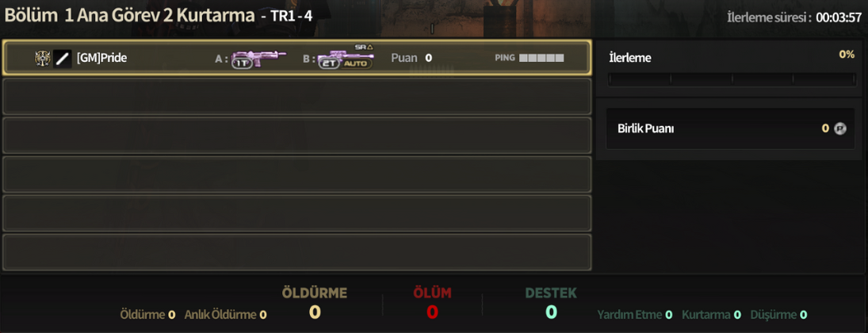The image size is (868, 333).
Task: Select the slot A weapon icon
Action: 258,58
